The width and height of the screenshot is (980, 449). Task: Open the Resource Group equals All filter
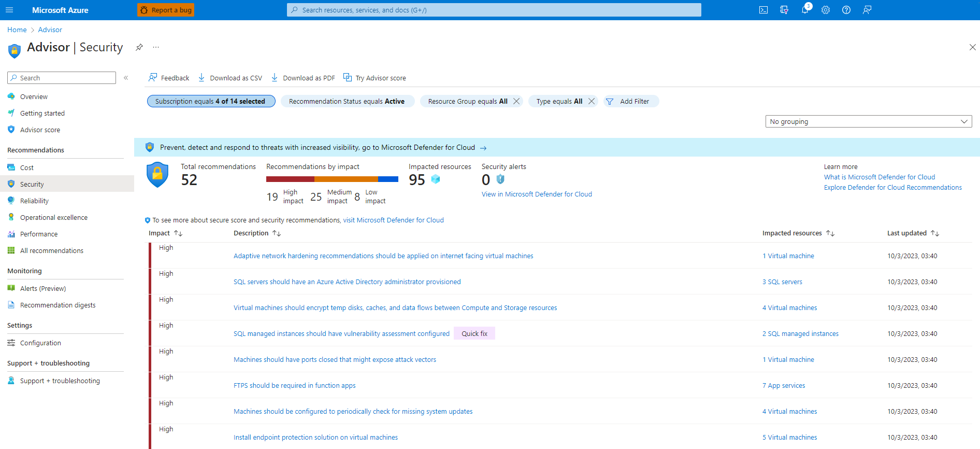[468, 101]
